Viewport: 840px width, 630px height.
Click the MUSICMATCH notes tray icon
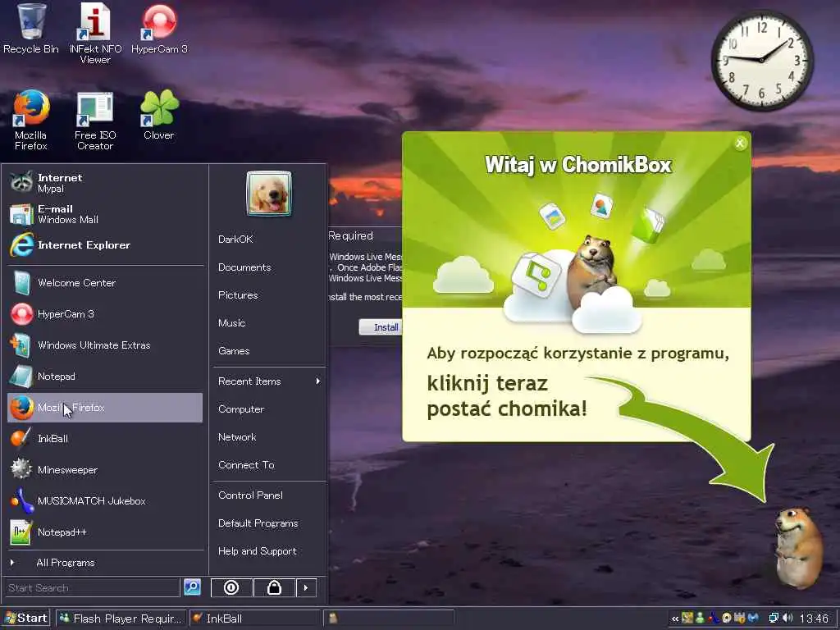tap(714, 619)
